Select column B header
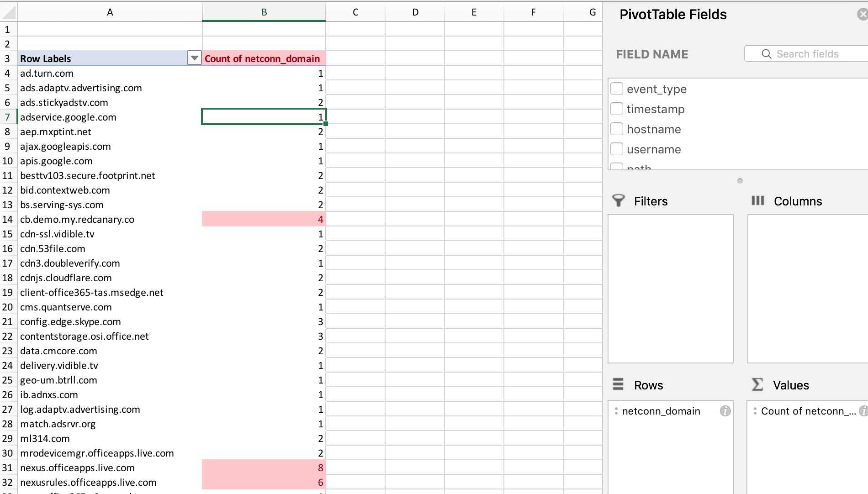This screenshot has width=868, height=494. (264, 12)
